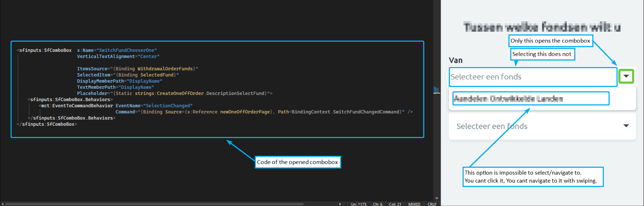Click the blue caret marker on vertical scrollbar
This screenshot has width=644, height=206.
[435, 90]
